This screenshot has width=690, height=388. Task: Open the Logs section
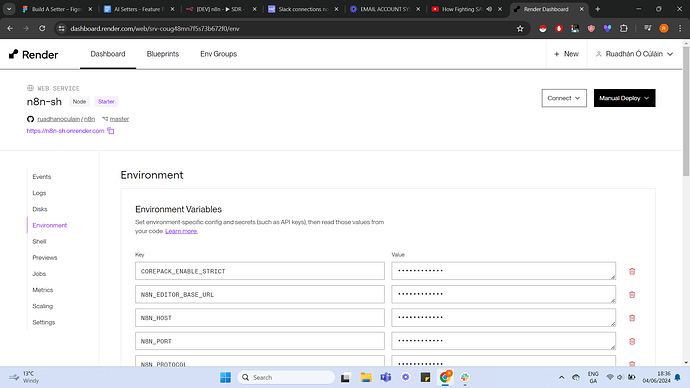coord(39,193)
